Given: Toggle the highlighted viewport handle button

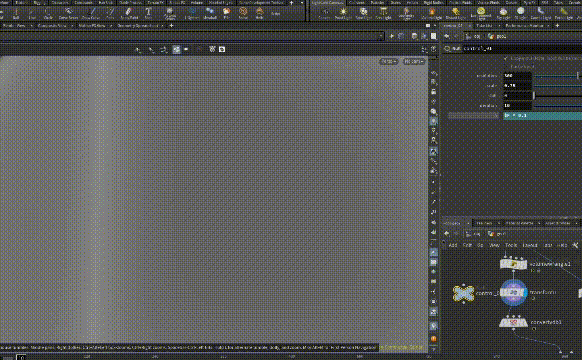Looking at the screenshot, I should (x=176, y=49).
